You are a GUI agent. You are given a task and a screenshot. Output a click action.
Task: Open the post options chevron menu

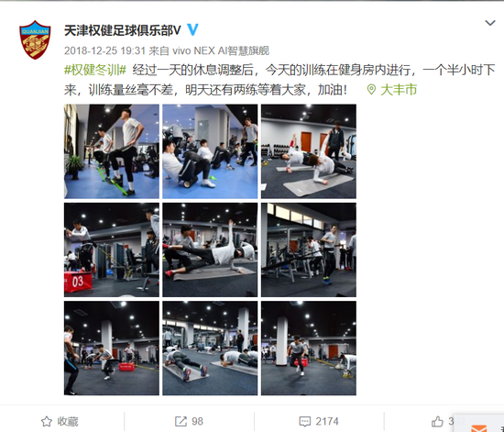pos(490,23)
